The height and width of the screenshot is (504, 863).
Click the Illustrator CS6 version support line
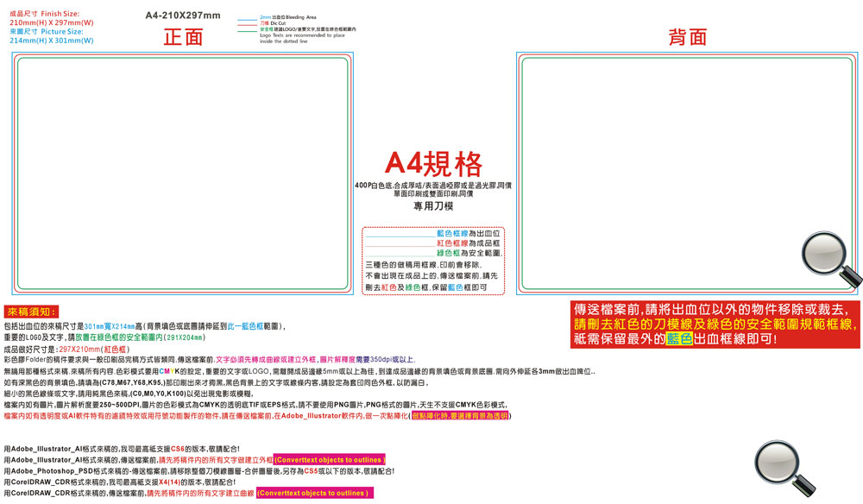tap(122, 449)
